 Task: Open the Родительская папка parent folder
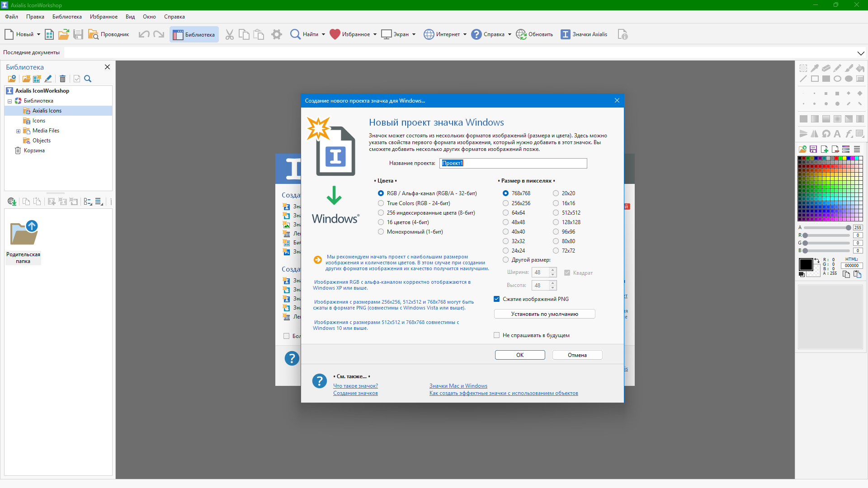click(x=23, y=242)
